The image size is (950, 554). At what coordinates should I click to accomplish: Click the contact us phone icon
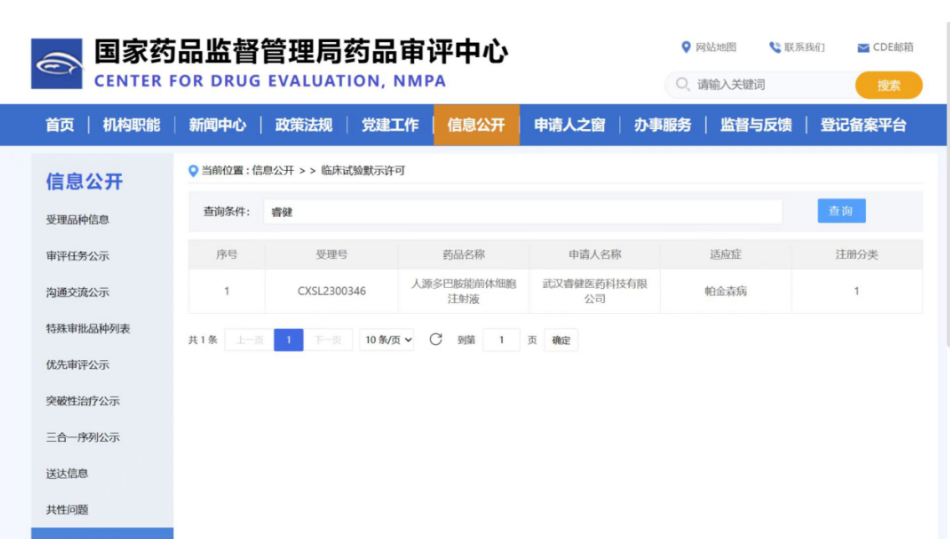coord(774,47)
